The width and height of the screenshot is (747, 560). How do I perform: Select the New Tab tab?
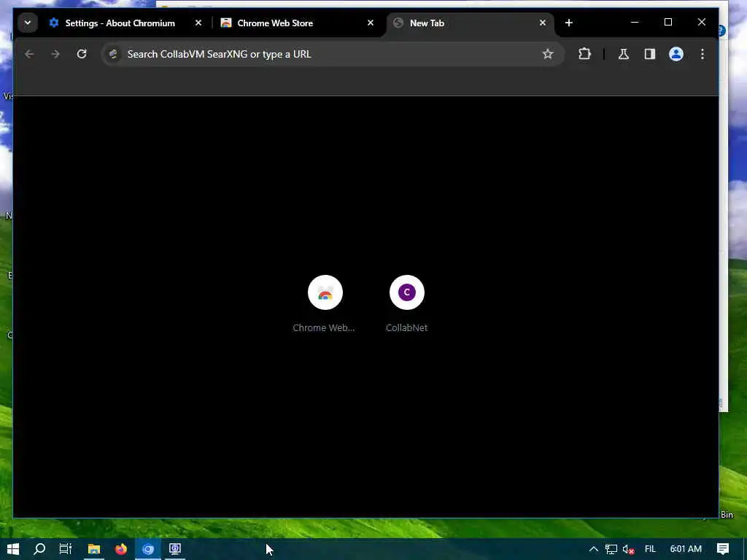coord(471,23)
